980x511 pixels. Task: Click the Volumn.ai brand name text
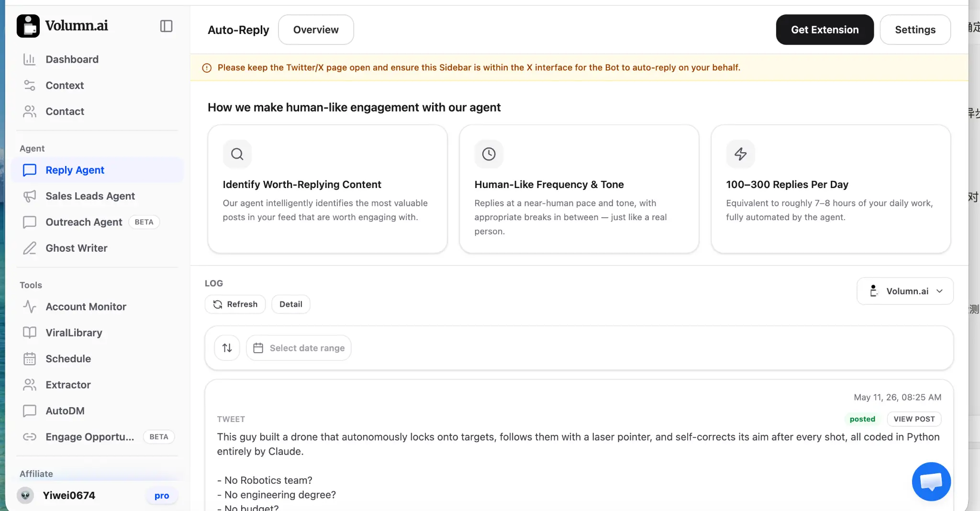point(77,25)
